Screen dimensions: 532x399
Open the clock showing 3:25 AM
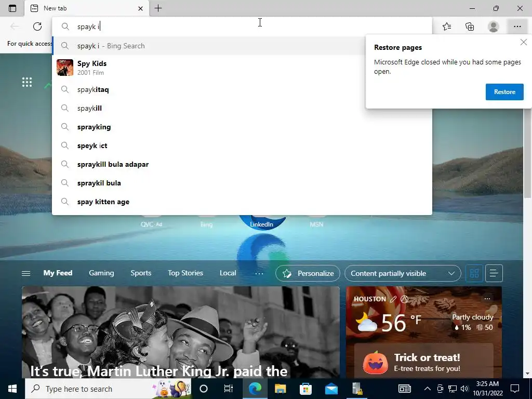click(487, 389)
